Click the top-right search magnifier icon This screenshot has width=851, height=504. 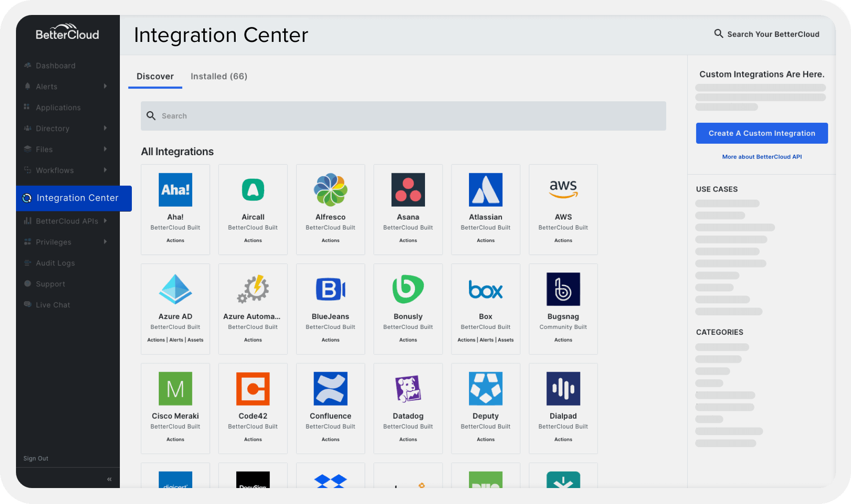[719, 33]
